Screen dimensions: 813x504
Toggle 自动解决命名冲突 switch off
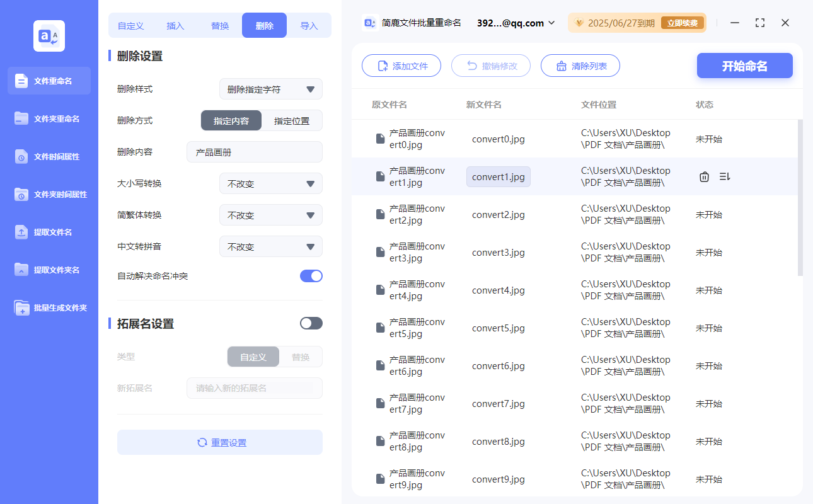click(x=311, y=275)
